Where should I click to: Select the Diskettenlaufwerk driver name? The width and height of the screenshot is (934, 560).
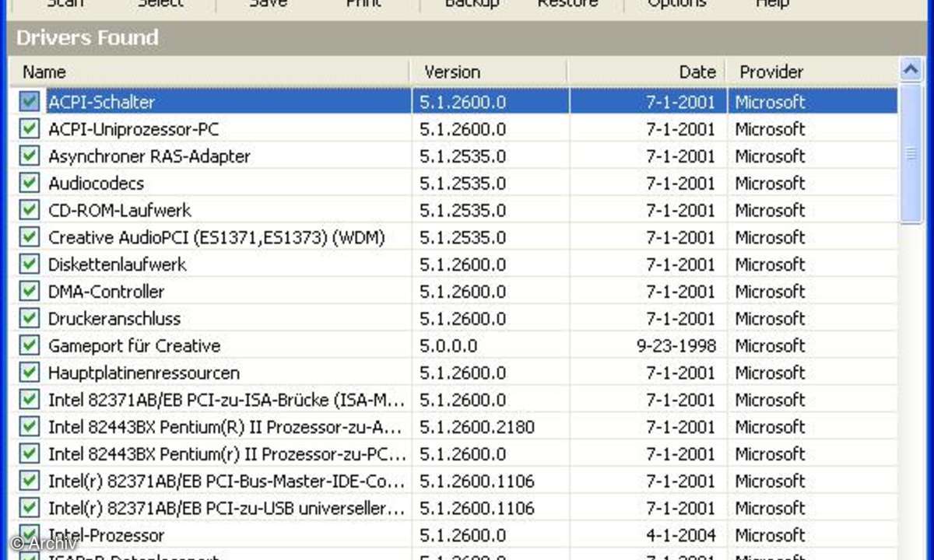click(118, 264)
